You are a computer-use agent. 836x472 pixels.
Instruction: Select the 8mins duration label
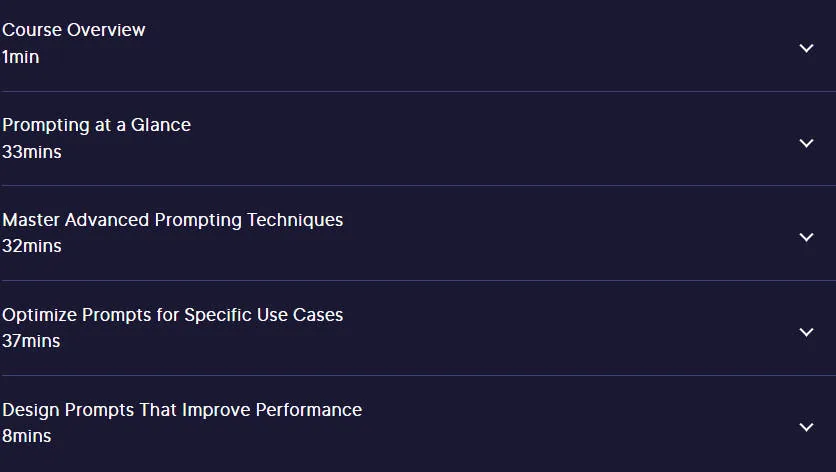(x=27, y=436)
